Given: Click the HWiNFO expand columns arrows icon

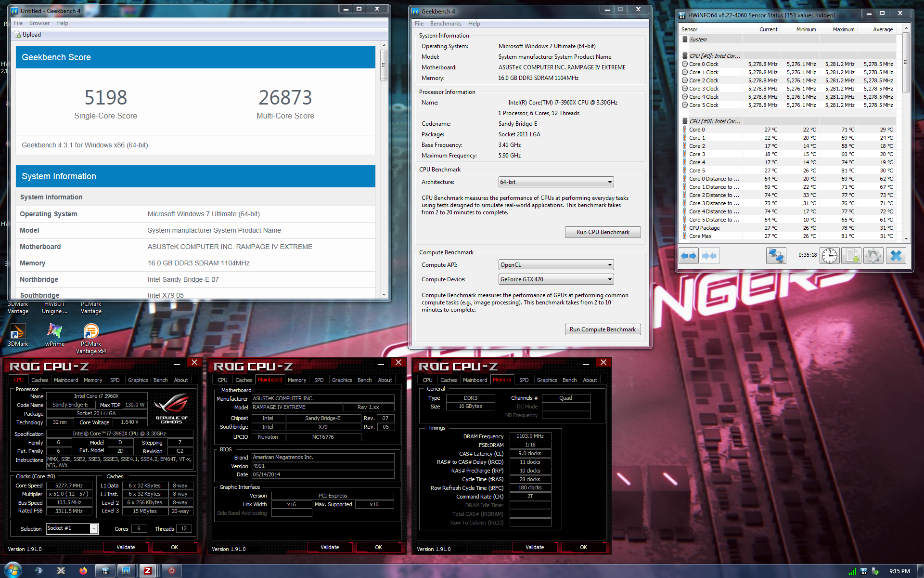Looking at the screenshot, I should pyautogui.click(x=688, y=256).
